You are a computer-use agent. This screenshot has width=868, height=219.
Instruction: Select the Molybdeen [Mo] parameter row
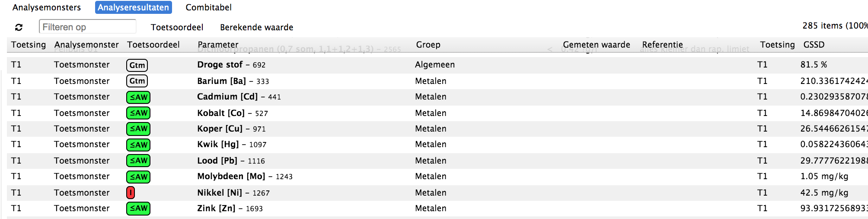pyautogui.click(x=437, y=177)
